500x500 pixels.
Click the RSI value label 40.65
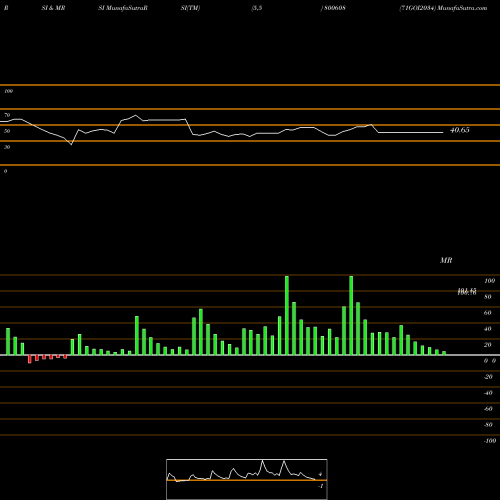pyautogui.click(x=460, y=130)
